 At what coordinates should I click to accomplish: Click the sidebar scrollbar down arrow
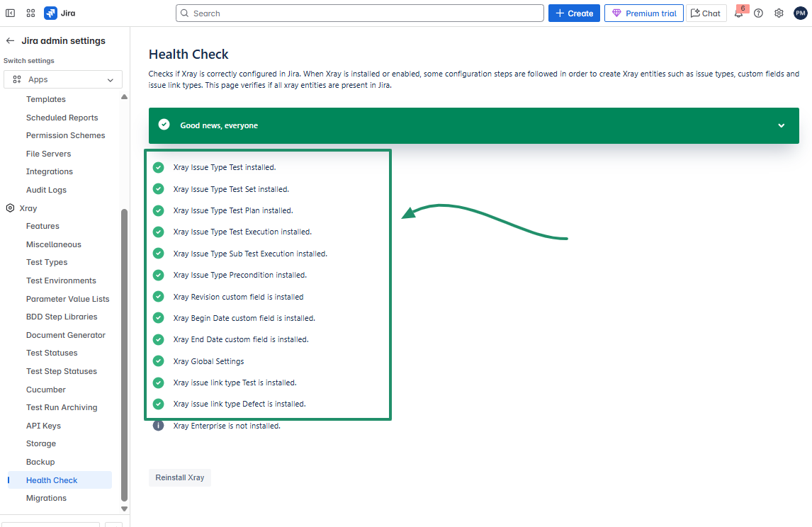pyautogui.click(x=124, y=509)
